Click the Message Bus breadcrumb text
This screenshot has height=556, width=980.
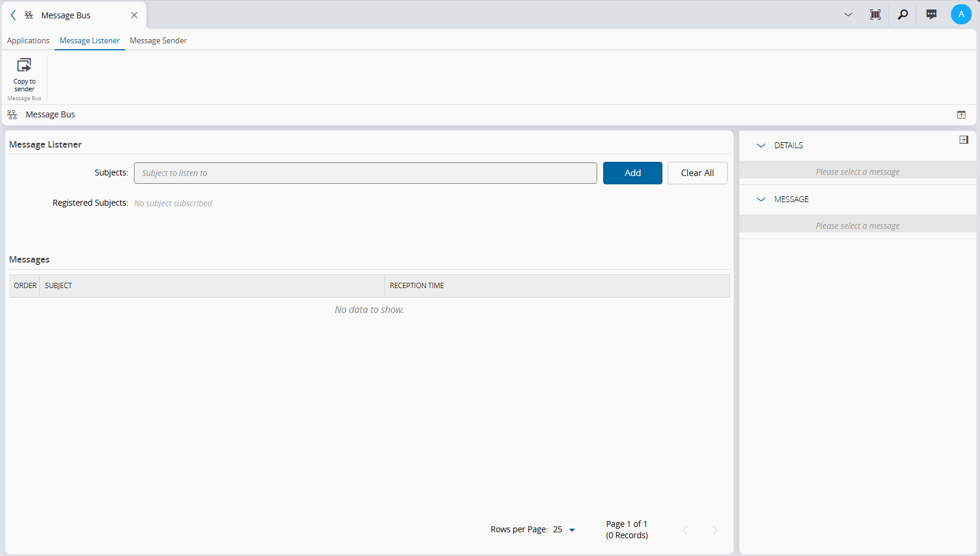[x=50, y=114]
